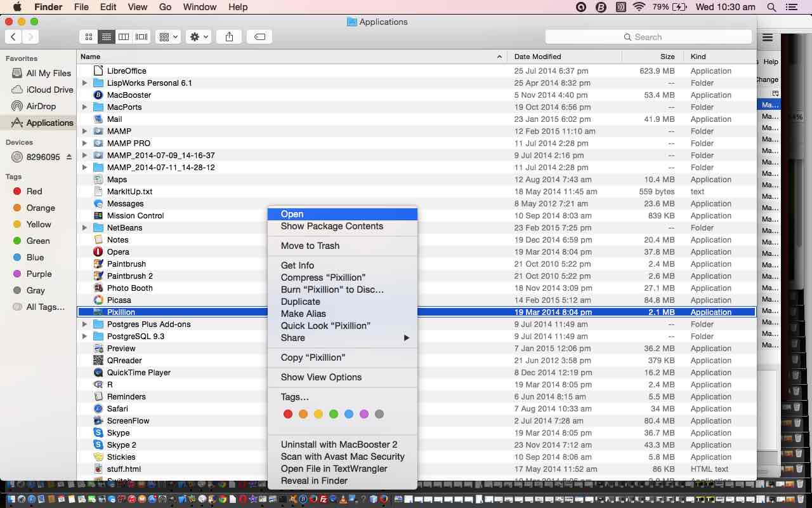Screen dimensions: 812x508
Task: Open Notification Center in menu bar
Action: pyautogui.click(x=791, y=7)
